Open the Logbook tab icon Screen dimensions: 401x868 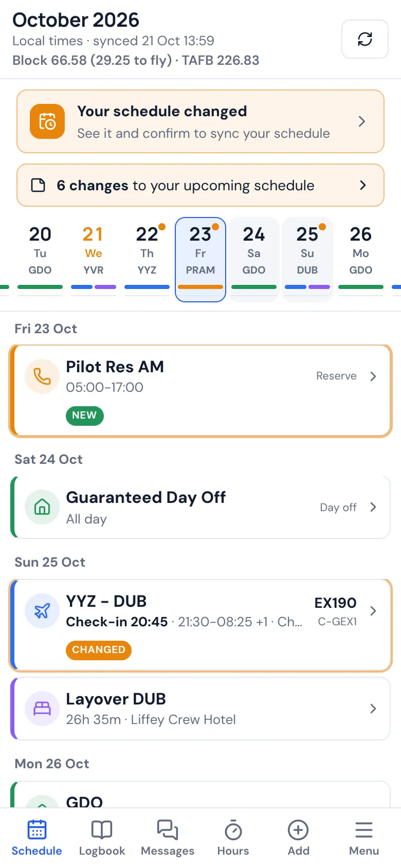(x=102, y=830)
